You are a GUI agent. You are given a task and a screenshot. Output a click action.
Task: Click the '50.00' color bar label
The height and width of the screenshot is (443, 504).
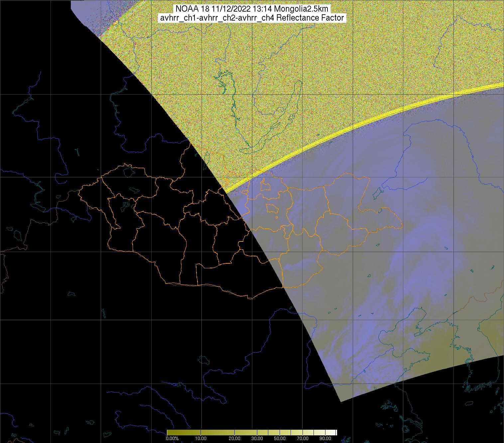(280, 438)
